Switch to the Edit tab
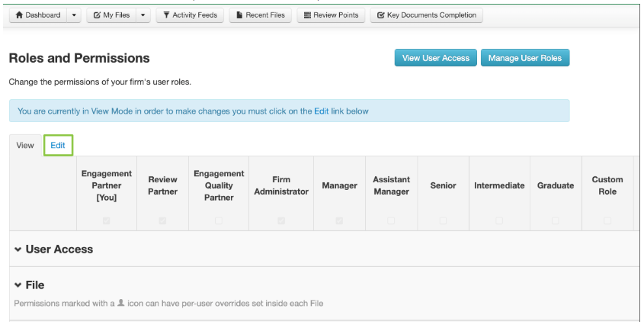Viewport: 644px width, 325px height. [x=58, y=145]
